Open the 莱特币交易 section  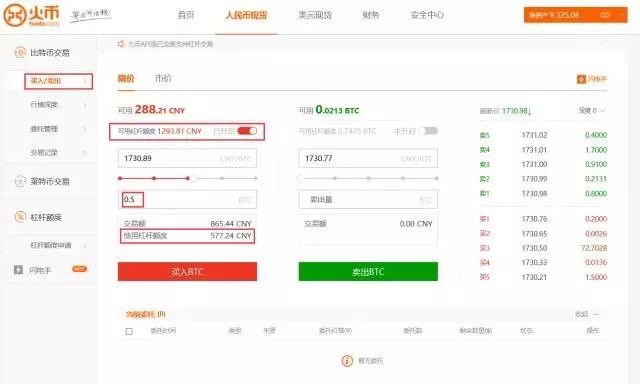(x=50, y=181)
